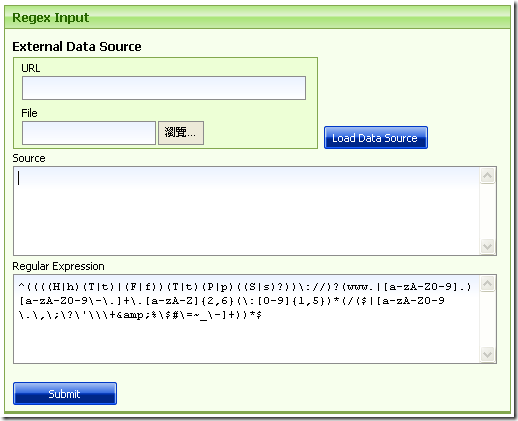Viewport: 518px width, 421px height.
Task: Click the External Data Source heading
Action: point(77,46)
